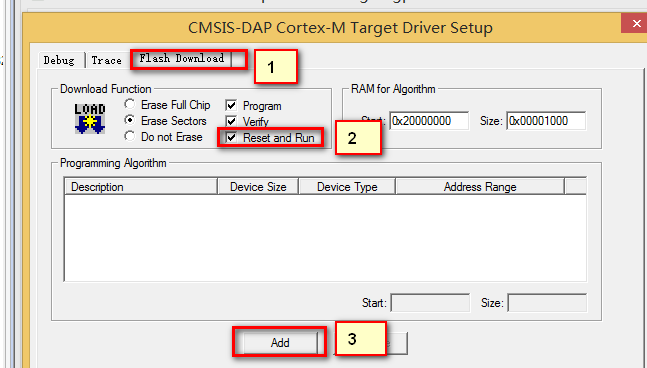The image size is (647, 368).
Task: Switch to the Debug tab
Action: coord(60,60)
